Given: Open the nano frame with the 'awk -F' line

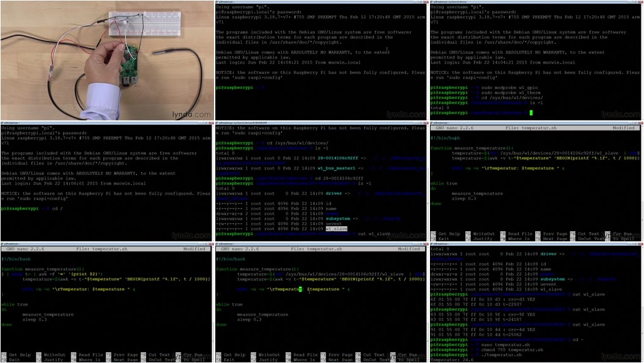Looking at the screenshot, I should click(107, 302).
